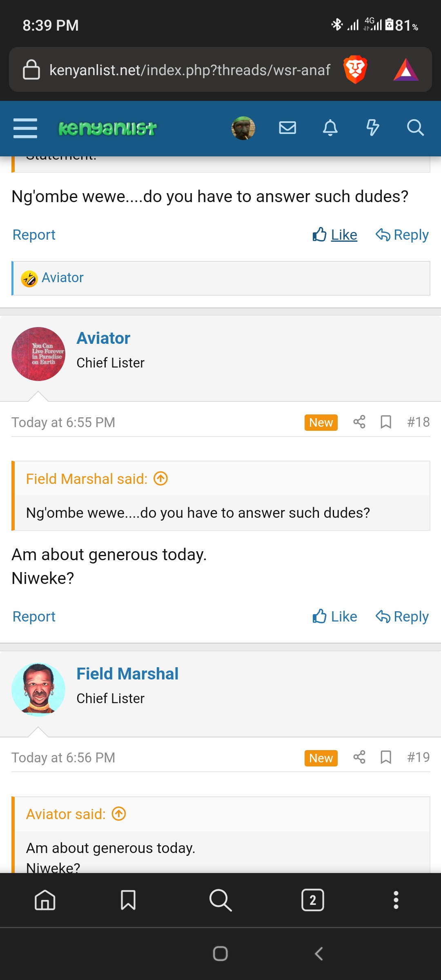Reply to Aviator's post #18
Screen dimensions: 441x980
402,617
